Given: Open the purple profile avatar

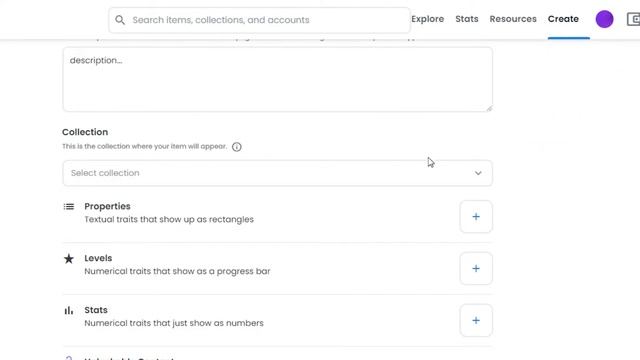Looking at the screenshot, I should 604,19.
